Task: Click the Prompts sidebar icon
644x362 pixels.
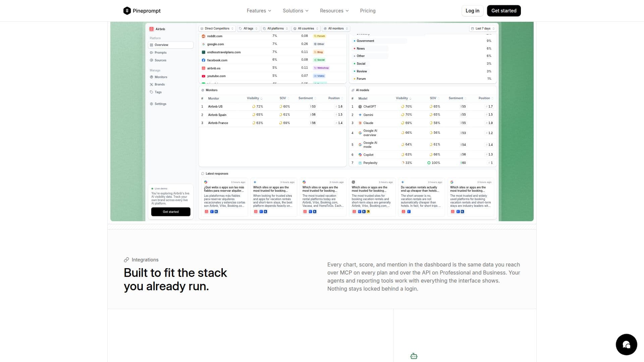Action: [152, 53]
